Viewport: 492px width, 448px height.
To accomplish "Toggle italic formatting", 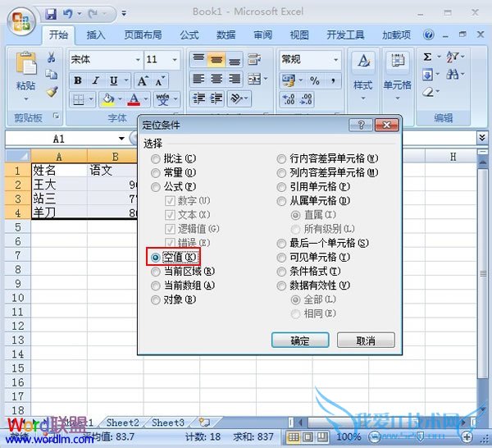I will (96, 80).
